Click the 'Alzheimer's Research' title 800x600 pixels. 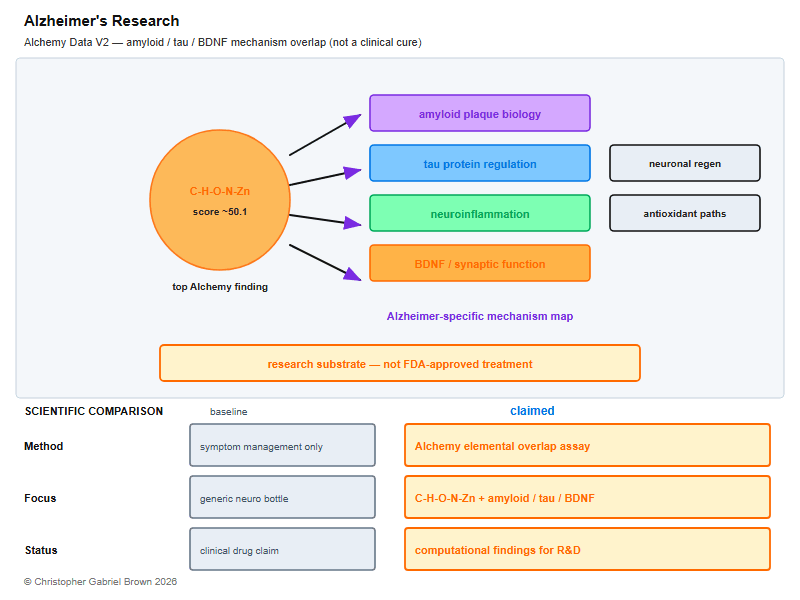click(x=102, y=21)
